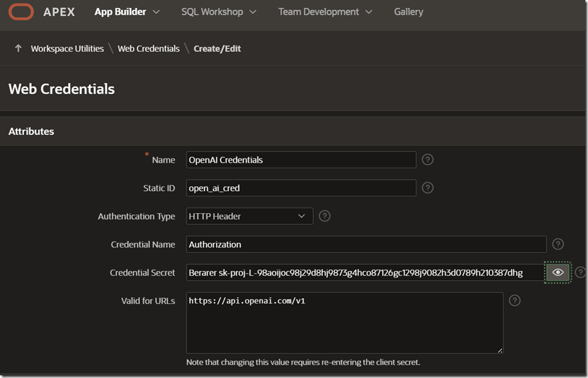Click into the Static ID field

point(301,188)
